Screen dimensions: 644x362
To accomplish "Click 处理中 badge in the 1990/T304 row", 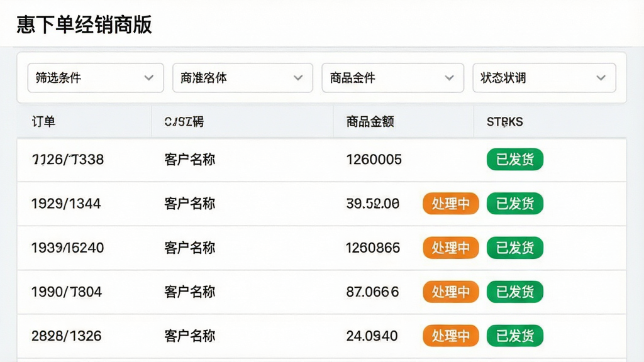I will [451, 292].
